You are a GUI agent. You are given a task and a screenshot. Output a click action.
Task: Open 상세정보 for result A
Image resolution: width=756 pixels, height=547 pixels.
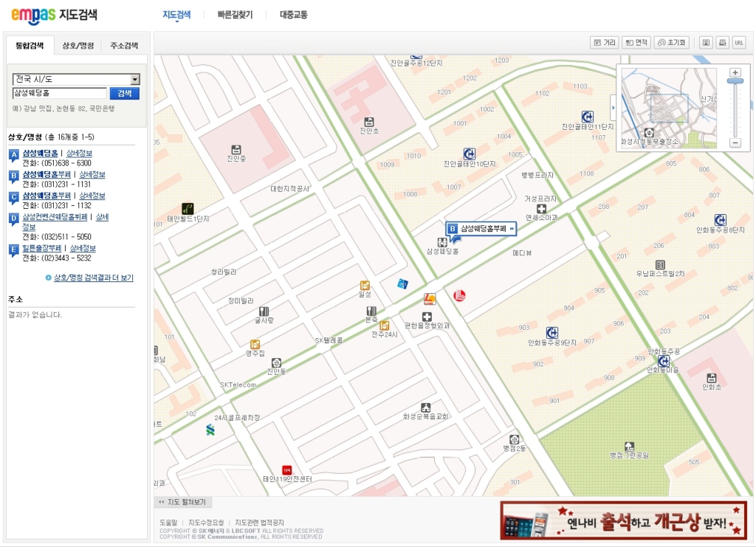coord(79,154)
